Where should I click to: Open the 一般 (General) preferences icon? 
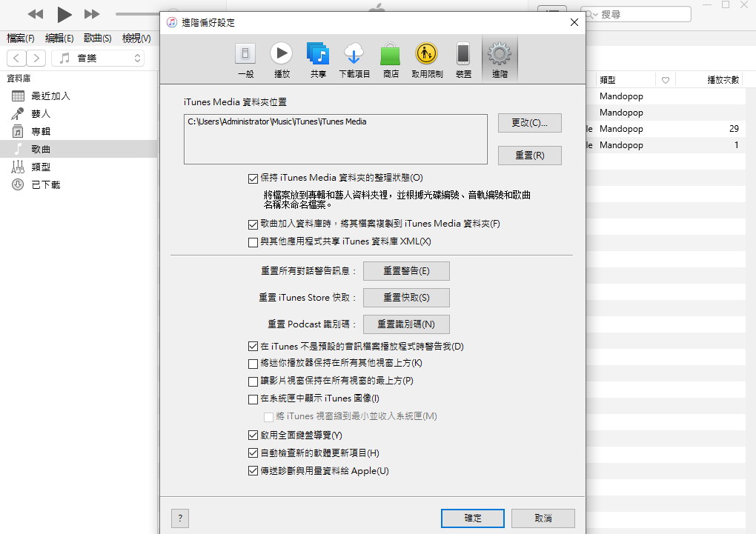click(245, 59)
